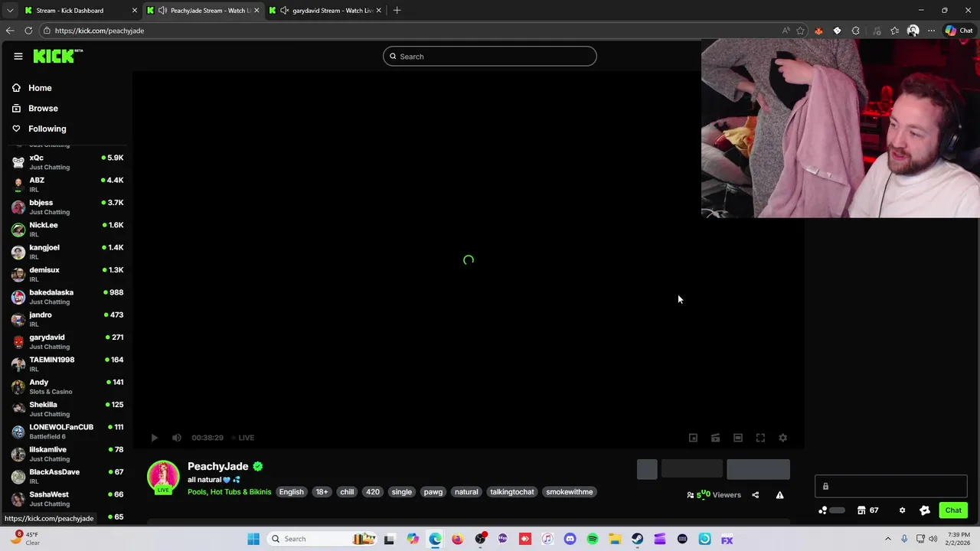980x551 pixels.
Task: Bookmark page with star icon
Action: 800,31
